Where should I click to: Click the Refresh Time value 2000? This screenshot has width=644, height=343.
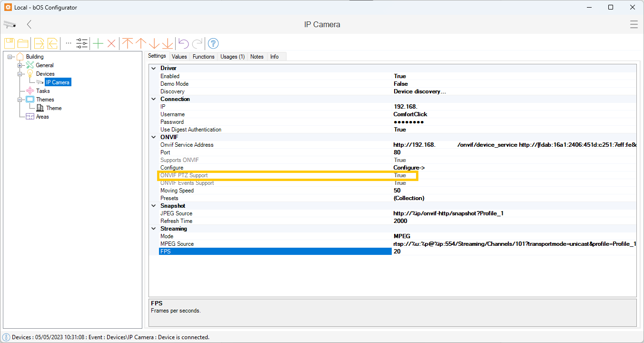400,221
